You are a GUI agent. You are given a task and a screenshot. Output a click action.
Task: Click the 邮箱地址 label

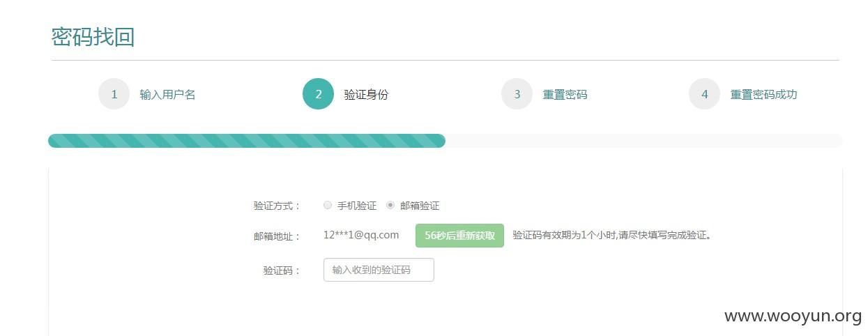pyautogui.click(x=277, y=236)
